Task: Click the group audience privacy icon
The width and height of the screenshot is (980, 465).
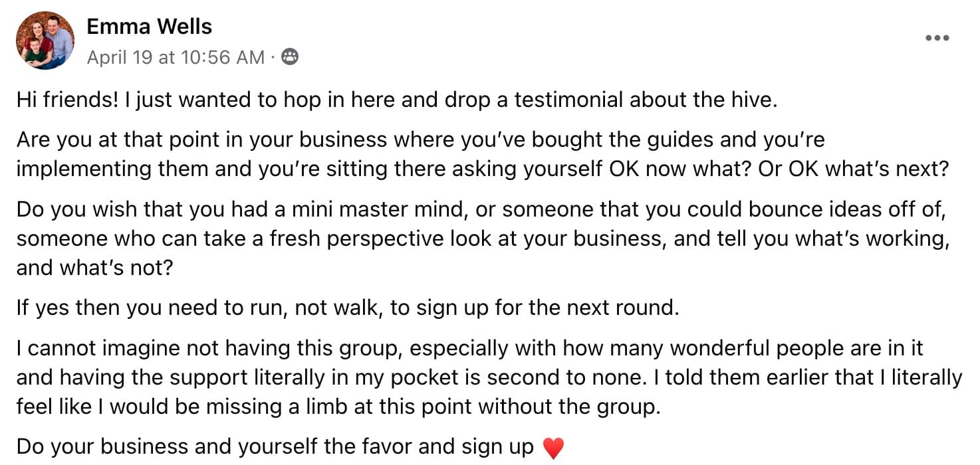Action: [290, 58]
